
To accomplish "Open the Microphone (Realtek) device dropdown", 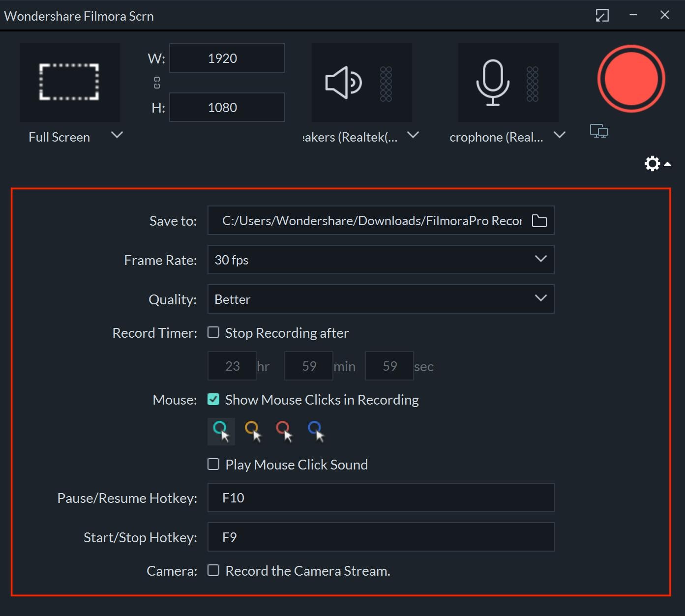I will pos(560,135).
